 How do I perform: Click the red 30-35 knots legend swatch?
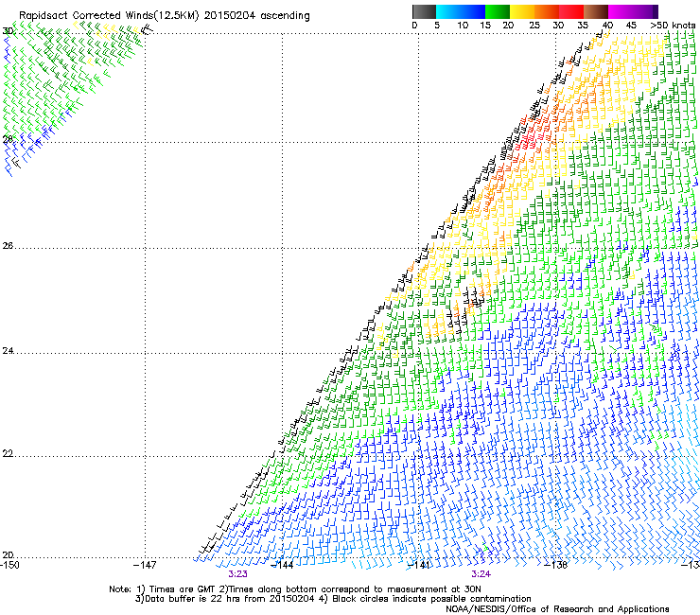(571, 11)
